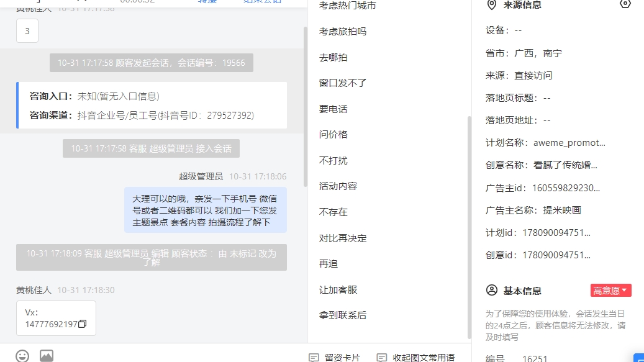Screen dimensions: 644x362
Task: Click the 收起图文常用语 icon
Action: 381,358
